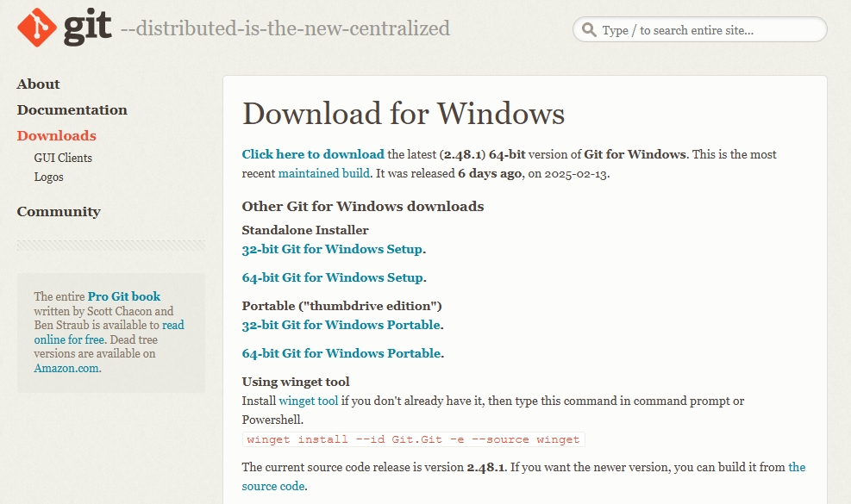The height and width of the screenshot is (504, 851).
Task: Click the winget install command text
Action: click(x=414, y=439)
